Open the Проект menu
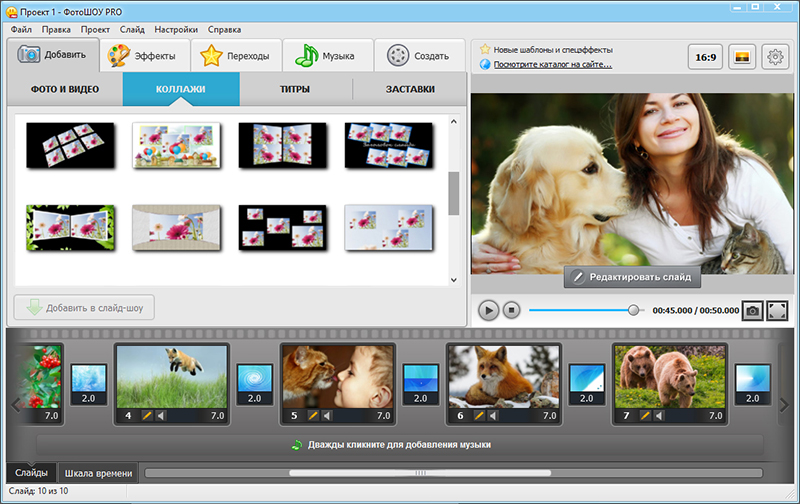Screen dimensions: 800x504 click(95, 30)
